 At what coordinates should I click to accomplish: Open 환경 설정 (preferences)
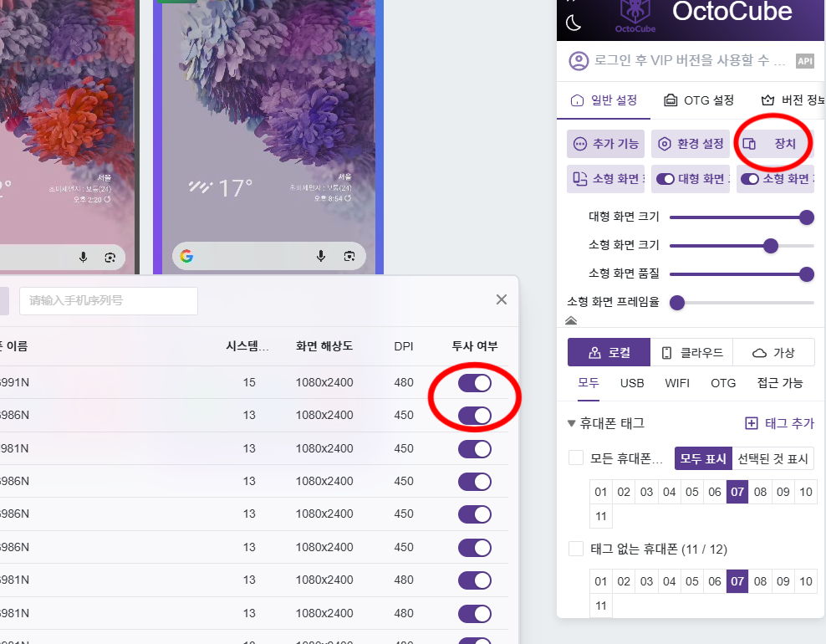[x=690, y=144]
